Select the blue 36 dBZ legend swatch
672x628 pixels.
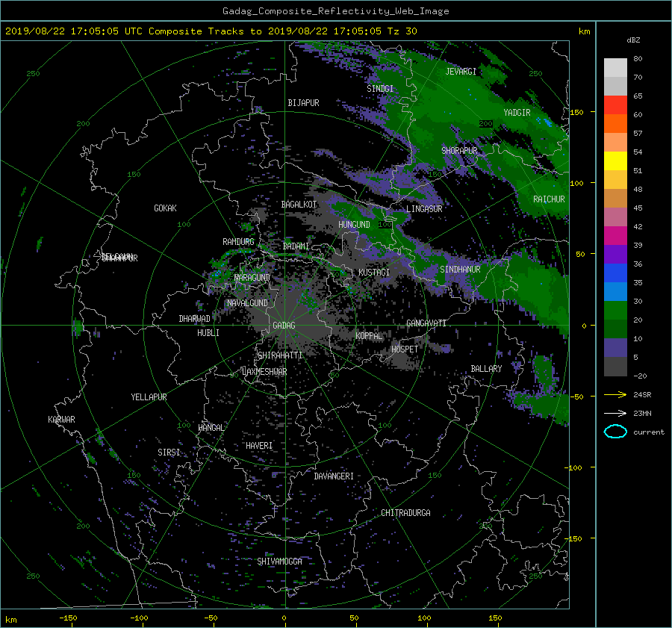pyautogui.click(x=615, y=273)
